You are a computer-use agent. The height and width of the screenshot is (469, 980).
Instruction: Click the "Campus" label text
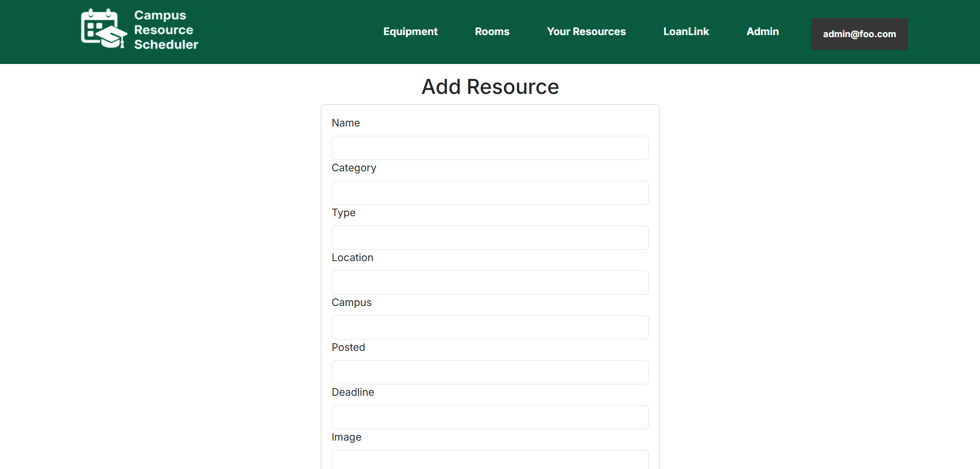pos(351,302)
